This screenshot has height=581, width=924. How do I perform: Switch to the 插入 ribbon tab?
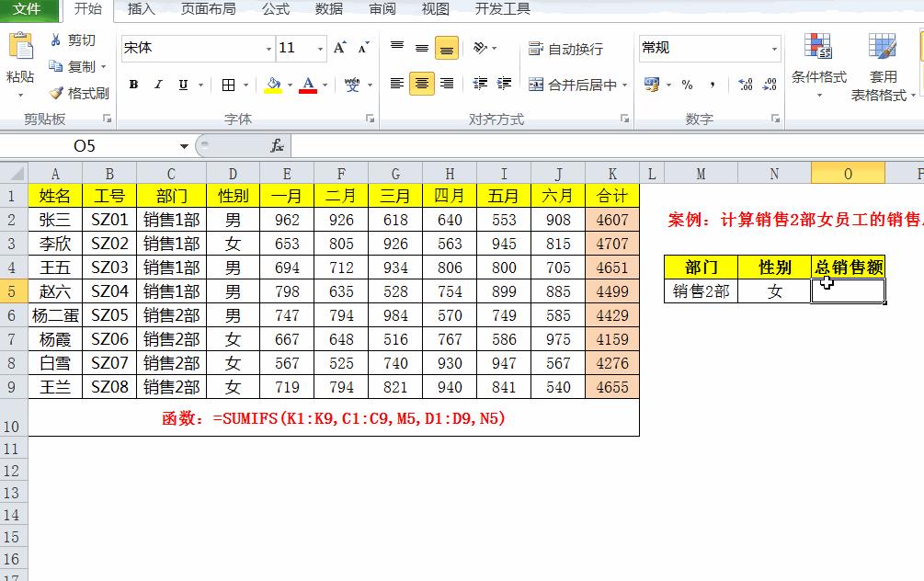click(141, 10)
